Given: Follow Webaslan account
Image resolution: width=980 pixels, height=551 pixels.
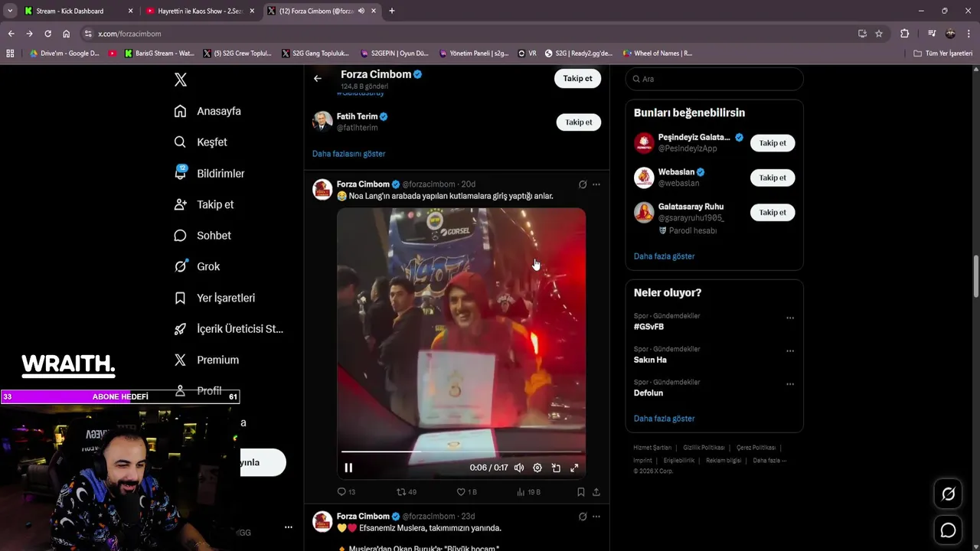Looking at the screenshot, I should [773, 178].
